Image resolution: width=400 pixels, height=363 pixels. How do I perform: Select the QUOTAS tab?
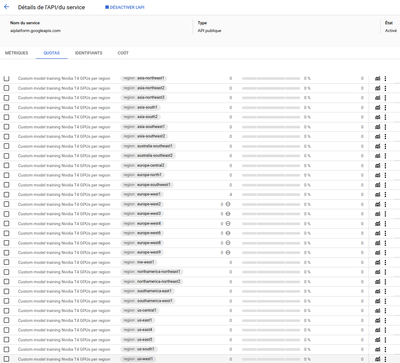click(x=52, y=53)
